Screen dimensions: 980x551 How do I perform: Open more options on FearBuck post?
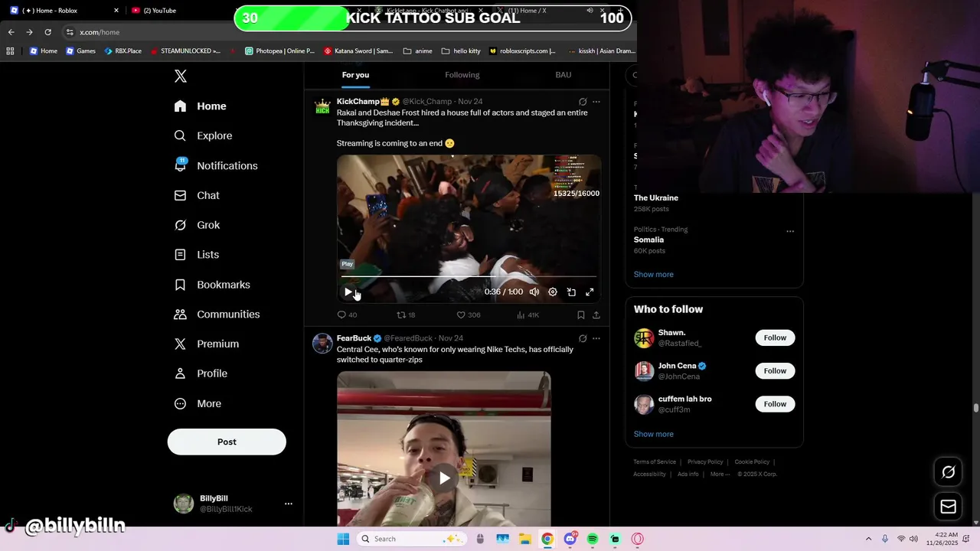pyautogui.click(x=596, y=338)
